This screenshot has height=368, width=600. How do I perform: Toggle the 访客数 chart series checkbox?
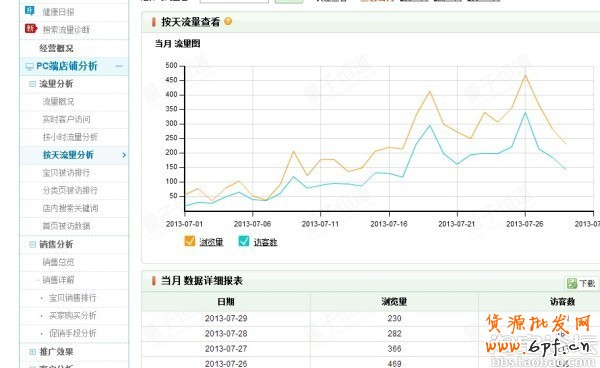pyautogui.click(x=244, y=241)
